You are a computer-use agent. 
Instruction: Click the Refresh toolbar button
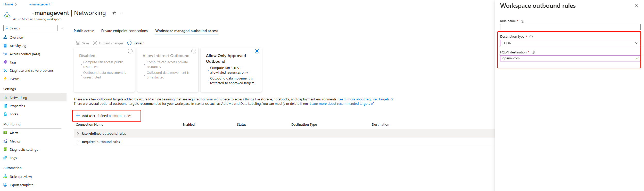point(136,43)
